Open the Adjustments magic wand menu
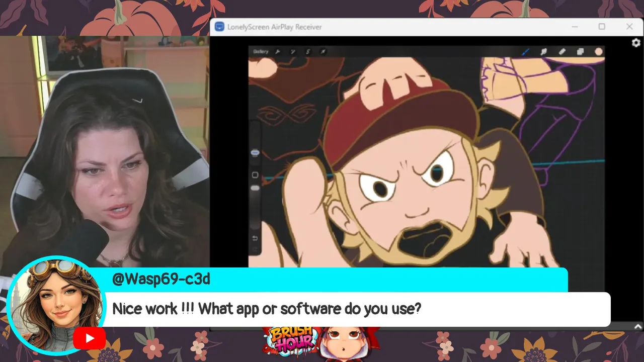The height and width of the screenshot is (362, 644). 293,51
